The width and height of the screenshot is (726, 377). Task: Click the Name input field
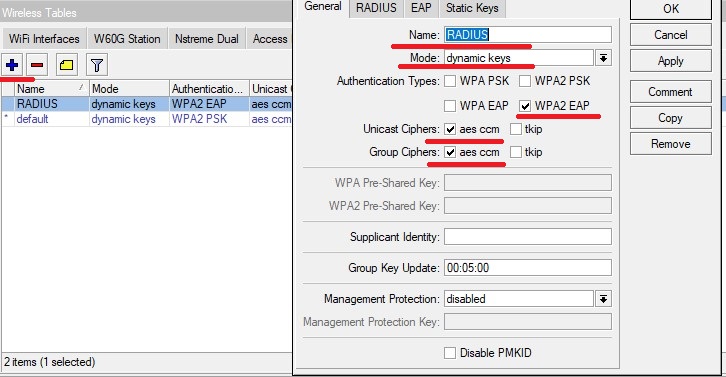(528, 35)
